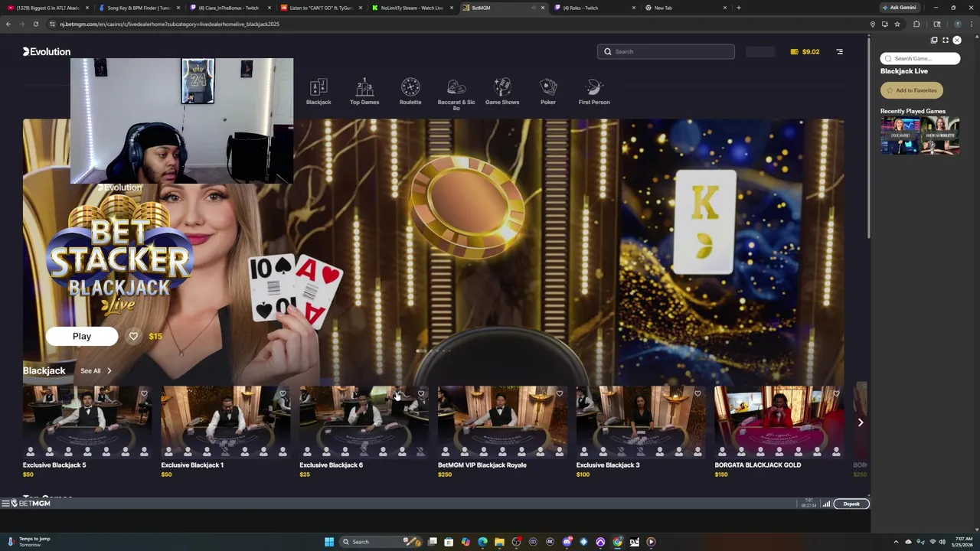Open the First Person category
This screenshot has width=980, height=551.
pyautogui.click(x=594, y=92)
